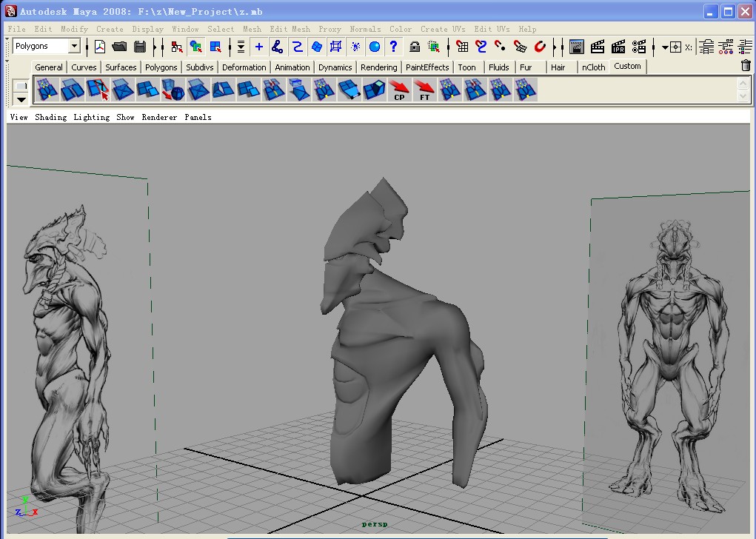Open the viewport Lighting menu

[x=92, y=117]
